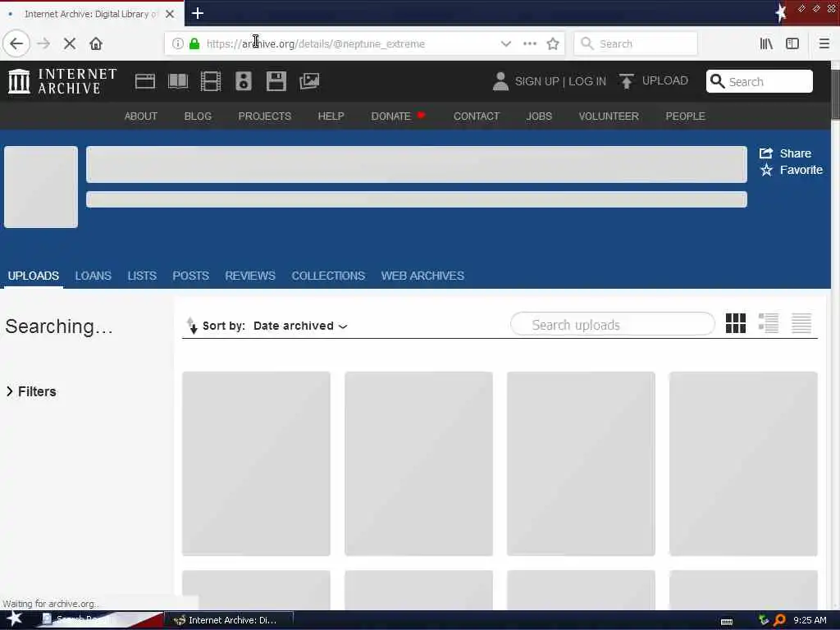Open the browser home page
The image size is (840, 630).
point(96,43)
